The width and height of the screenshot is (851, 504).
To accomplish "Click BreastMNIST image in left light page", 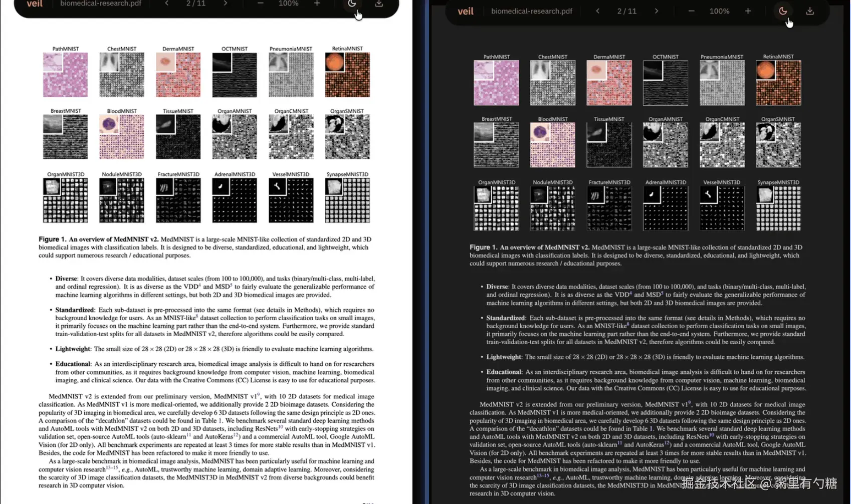I will [x=65, y=137].
